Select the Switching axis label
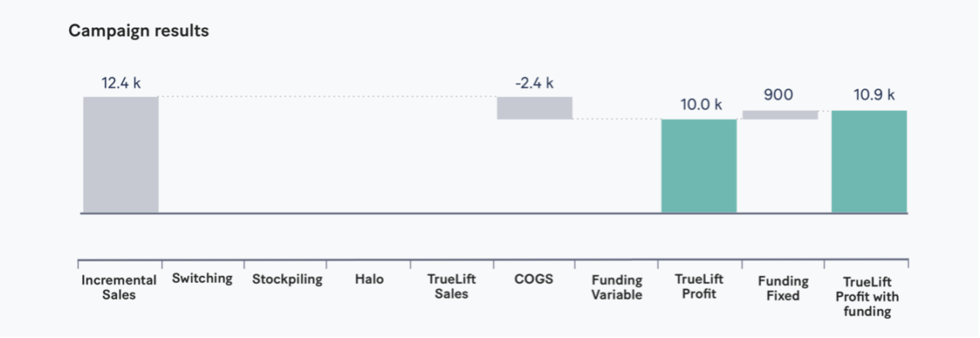This screenshot has width=980, height=338. click(x=202, y=278)
